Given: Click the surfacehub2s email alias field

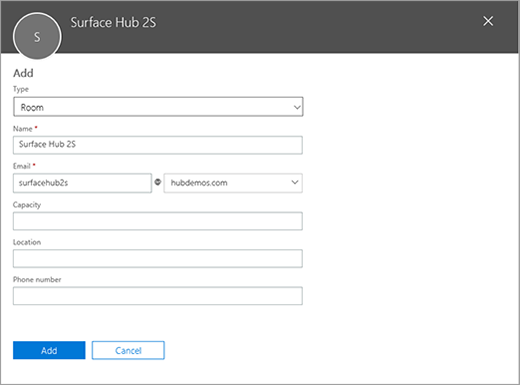Looking at the screenshot, I should click(82, 183).
